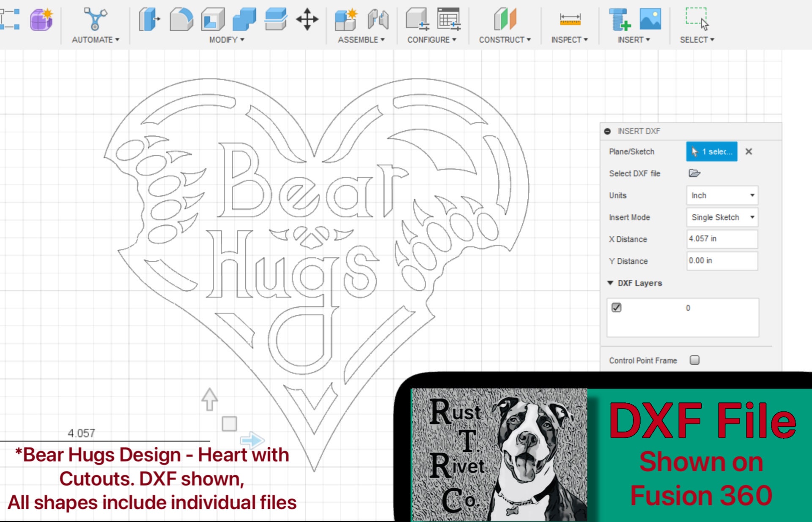Open the folder icon to select DXF file
Viewport: 812px width, 522px height.
point(695,173)
